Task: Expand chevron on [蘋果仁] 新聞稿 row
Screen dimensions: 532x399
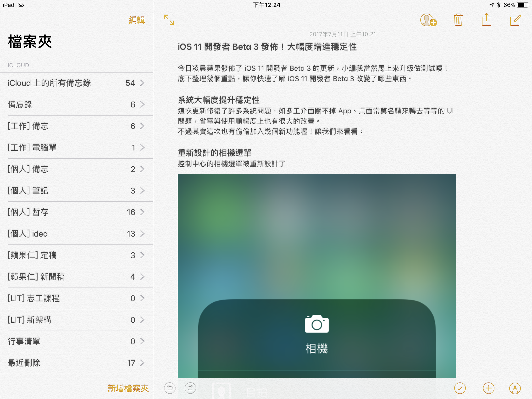Action: pyautogui.click(x=142, y=277)
